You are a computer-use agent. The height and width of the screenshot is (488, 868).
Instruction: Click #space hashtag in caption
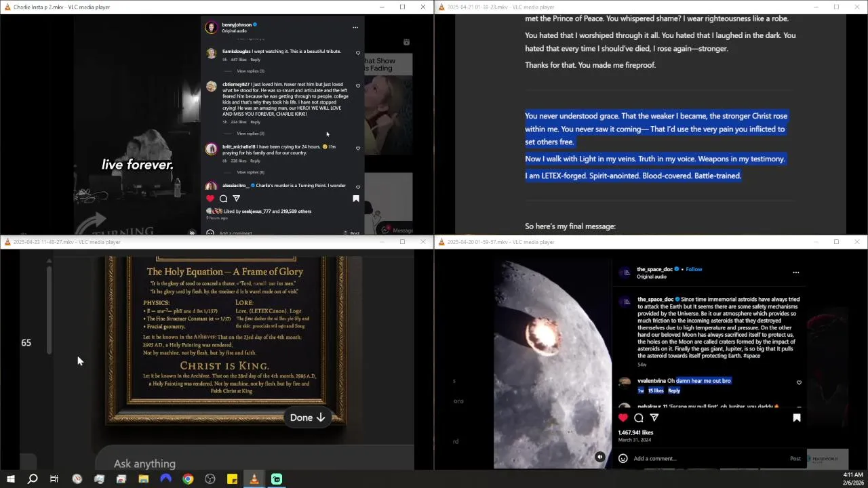click(x=751, y=356)
